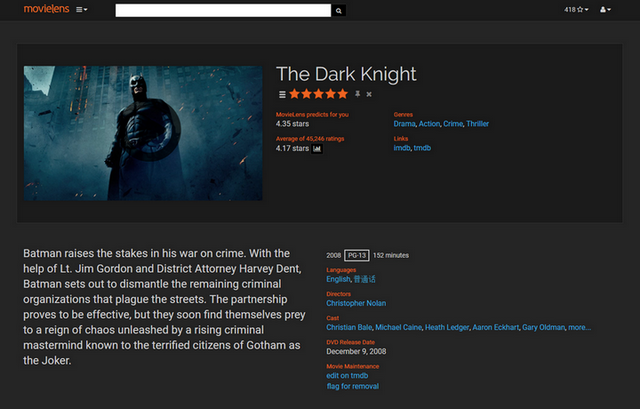Click the December 9, 2008 date
Screen dimensions: 640x409
click(x=356, y=351)
